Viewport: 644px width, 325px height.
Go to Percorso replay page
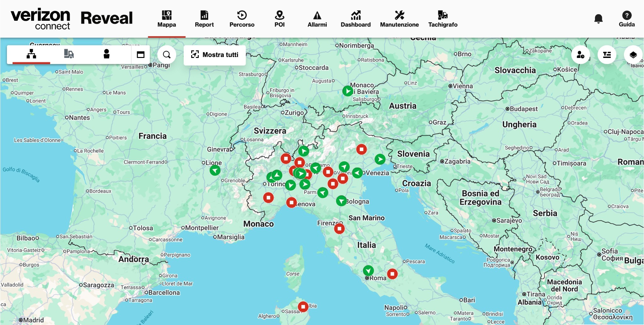[x=242, y=19]
